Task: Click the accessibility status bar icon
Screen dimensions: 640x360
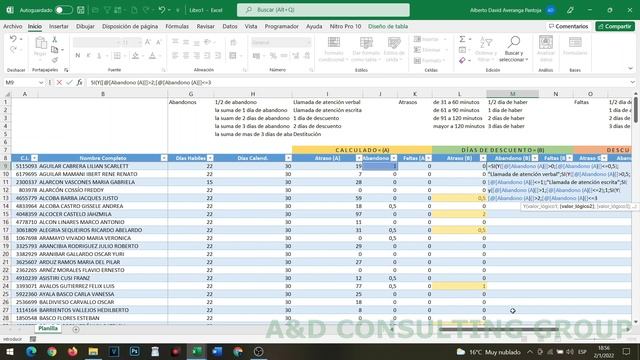Action: [x=33, y=339]
